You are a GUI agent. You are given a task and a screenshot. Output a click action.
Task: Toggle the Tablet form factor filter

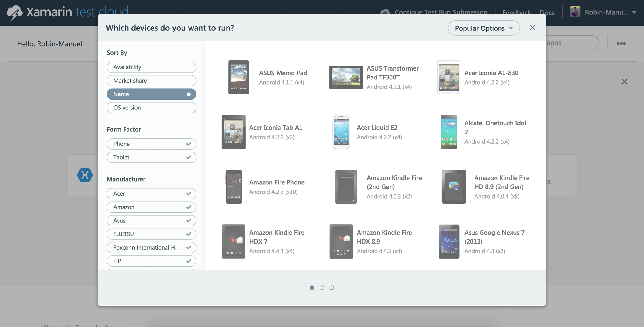151,157
